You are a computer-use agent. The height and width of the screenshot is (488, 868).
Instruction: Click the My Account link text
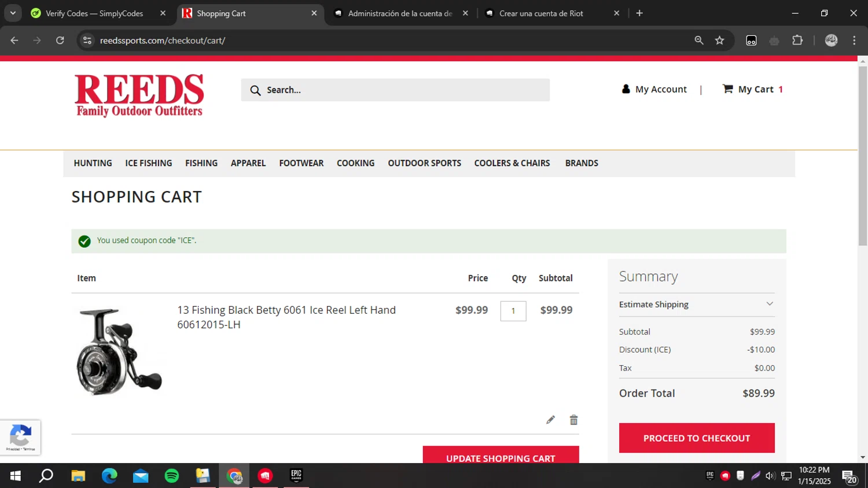(x=661, y=89)
